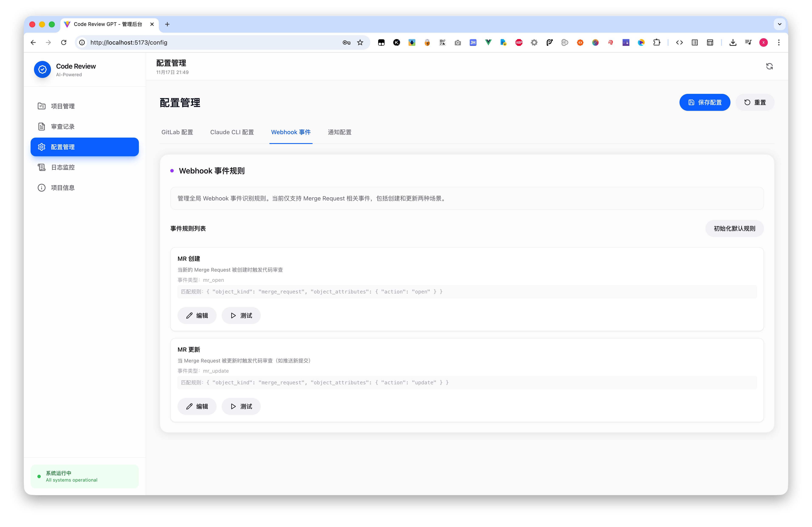Image resolution: width=812 pixels, height=527 pixels.
Task: Click the downloads icon in toolbar
Action: click(x=733, y=42)
